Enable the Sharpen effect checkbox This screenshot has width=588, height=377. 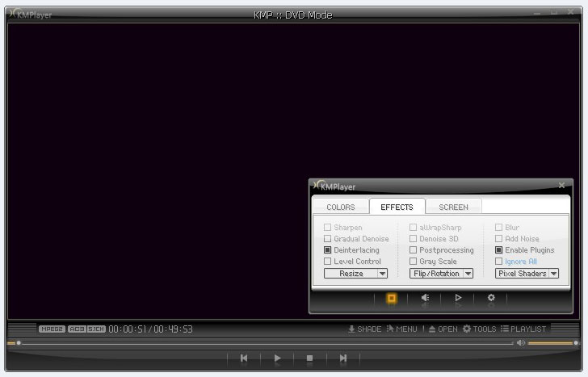(x=327, y=228)
